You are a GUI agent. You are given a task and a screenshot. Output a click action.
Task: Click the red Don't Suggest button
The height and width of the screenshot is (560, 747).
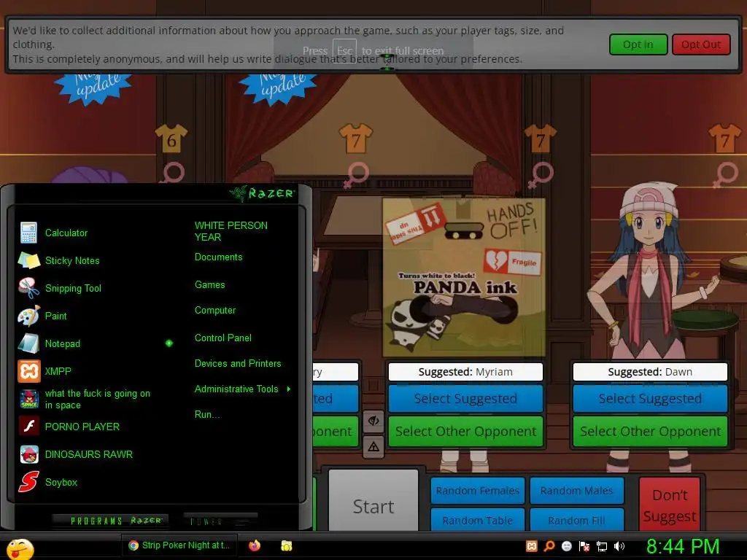pos(670,505)
